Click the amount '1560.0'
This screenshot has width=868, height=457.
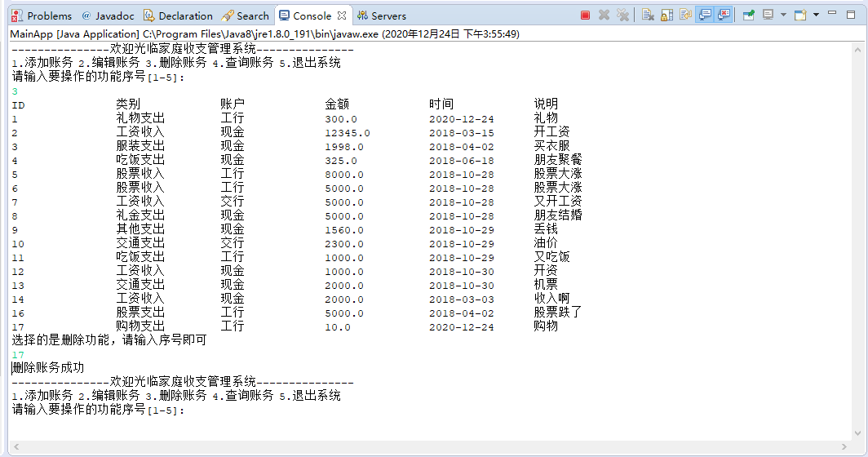pyautogui.click(x=343, y=230)
